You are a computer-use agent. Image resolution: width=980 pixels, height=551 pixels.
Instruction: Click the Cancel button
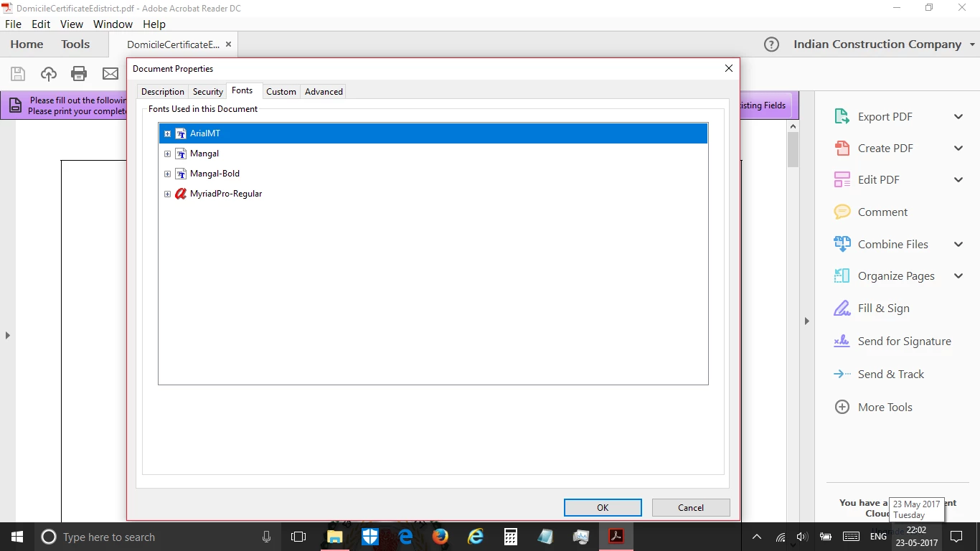[691, 507]
